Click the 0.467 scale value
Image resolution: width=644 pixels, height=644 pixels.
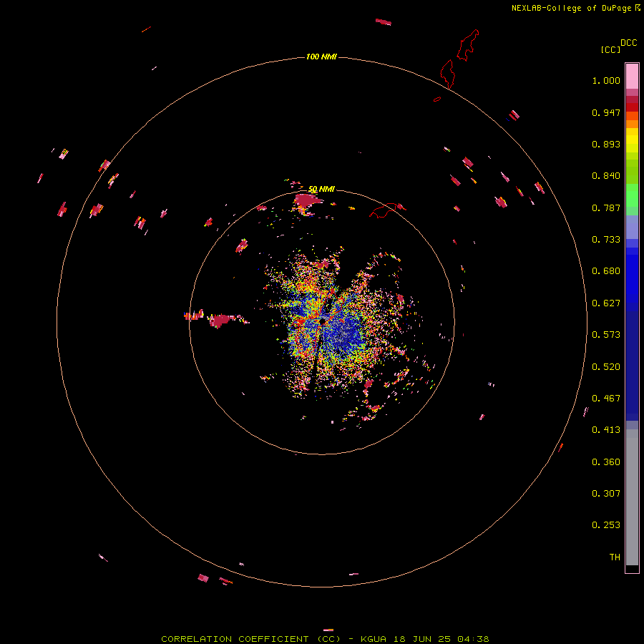click(606, 399)
